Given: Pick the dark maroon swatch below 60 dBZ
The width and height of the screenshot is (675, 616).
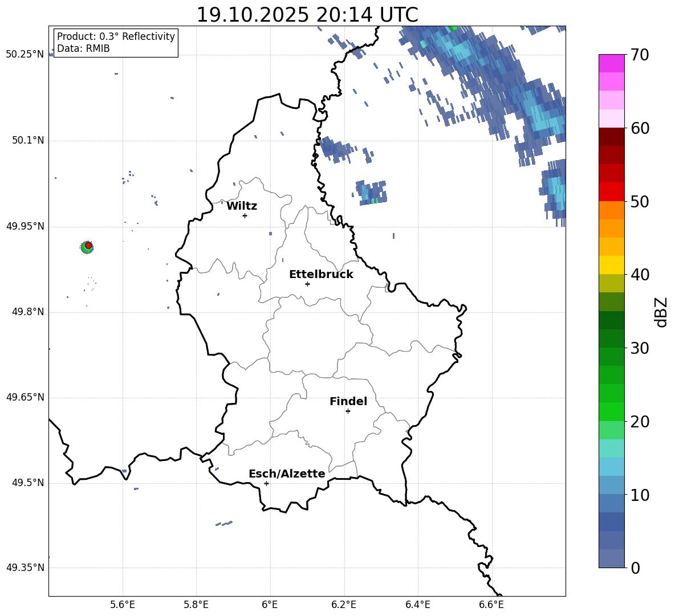Looking at the screenshot, I should (611, 137).
